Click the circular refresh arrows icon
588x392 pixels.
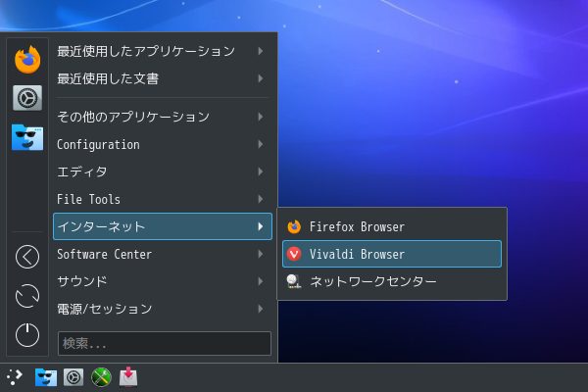27,296
